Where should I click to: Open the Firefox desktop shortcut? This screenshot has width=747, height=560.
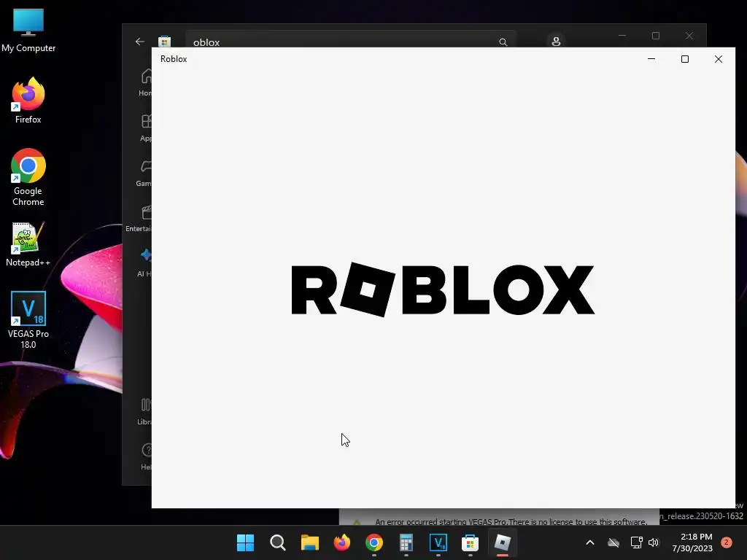[x=28, y=101]
